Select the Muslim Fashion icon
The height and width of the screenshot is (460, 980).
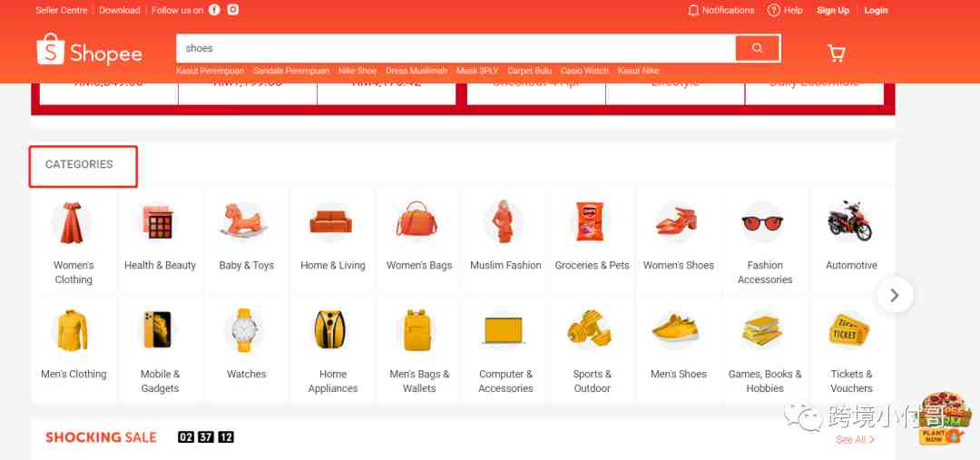504,222
